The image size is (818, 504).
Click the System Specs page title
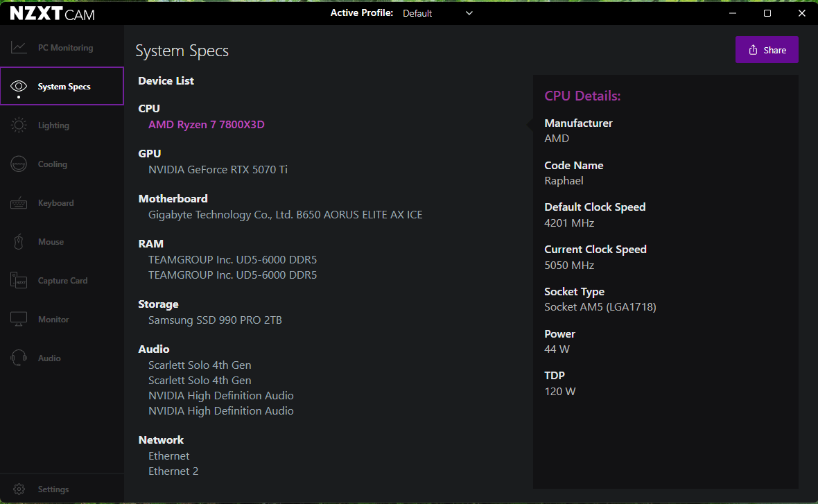[182, 51]
